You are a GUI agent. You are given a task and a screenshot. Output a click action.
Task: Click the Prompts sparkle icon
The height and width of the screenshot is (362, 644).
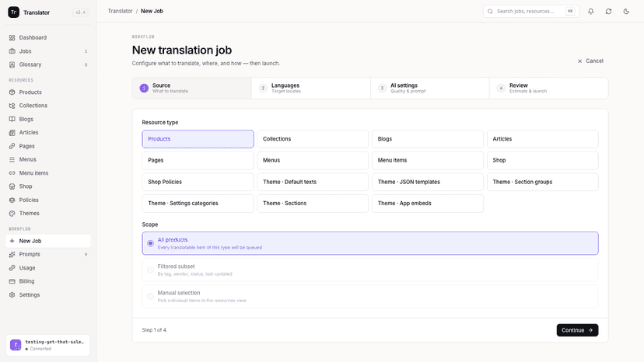(x=12, y=255)
